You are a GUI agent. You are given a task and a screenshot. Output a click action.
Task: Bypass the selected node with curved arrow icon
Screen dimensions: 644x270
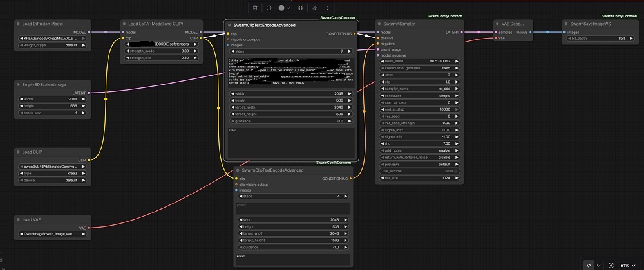point(315,8)
